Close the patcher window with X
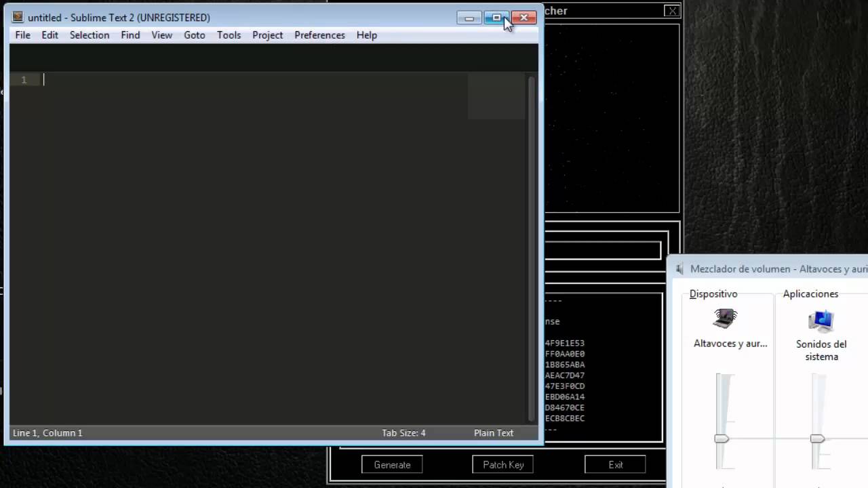The width and height of the screenshot is (868, 488). coord(671,11)
